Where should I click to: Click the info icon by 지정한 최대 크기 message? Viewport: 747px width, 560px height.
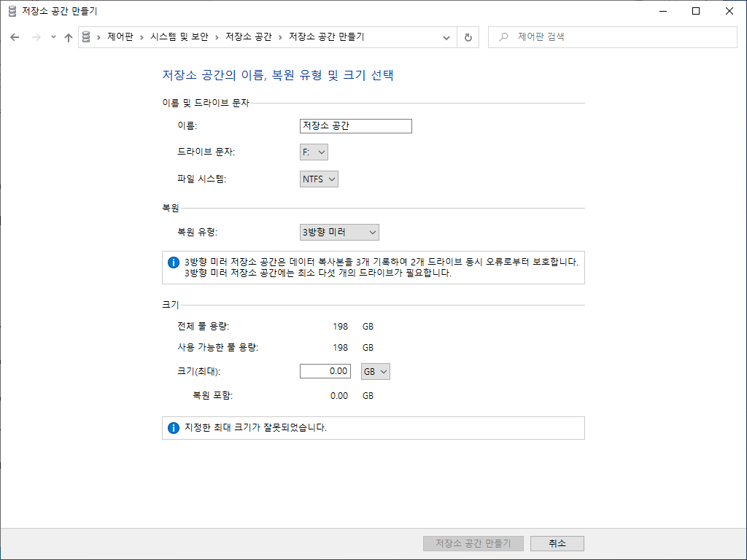pyautogui.click(x=174, y=428)
